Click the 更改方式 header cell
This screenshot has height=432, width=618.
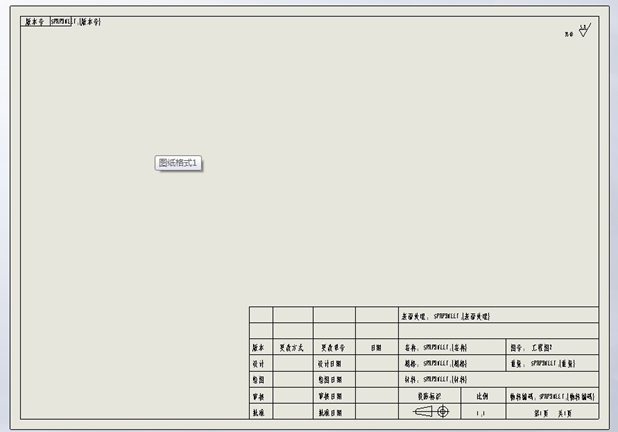coord(292,348)
